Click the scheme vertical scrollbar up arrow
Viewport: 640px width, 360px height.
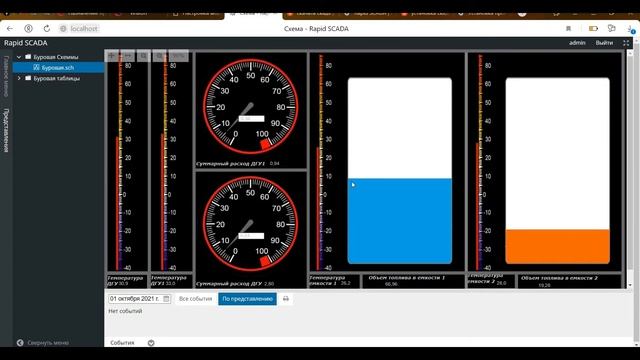[x=630, y=53]
